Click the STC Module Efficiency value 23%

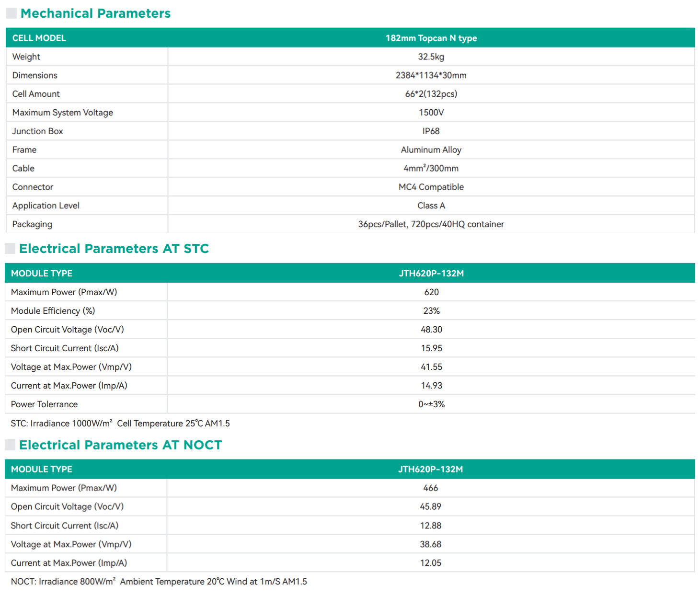[x=431, y=311]
